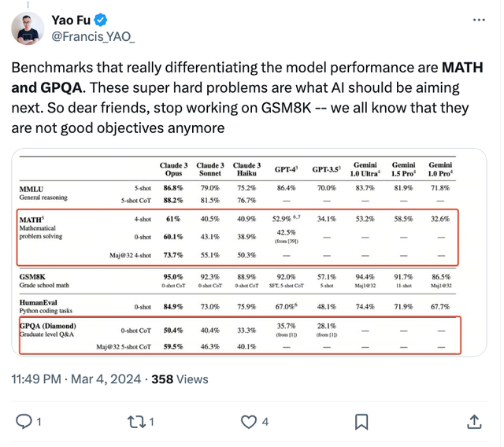Like the tweet with heart icon
Image resolution: width=504 pixels, height=447 pixels.
[249, 422]
